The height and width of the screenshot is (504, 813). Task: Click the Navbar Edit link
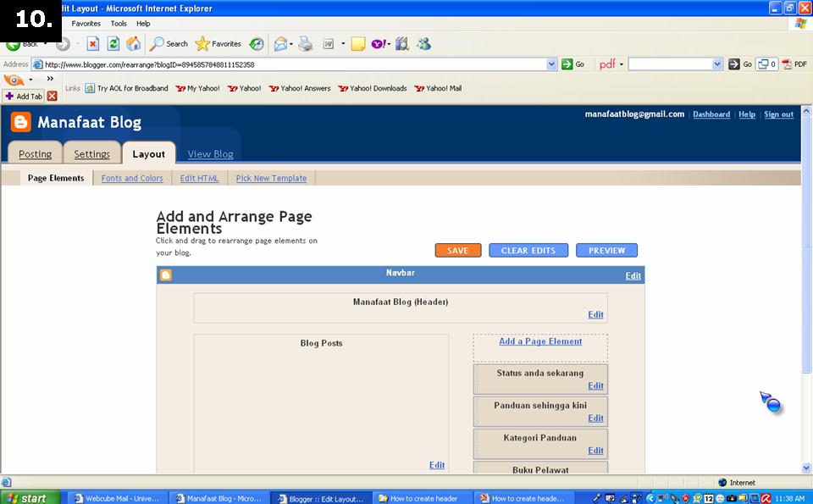point(633,276)
